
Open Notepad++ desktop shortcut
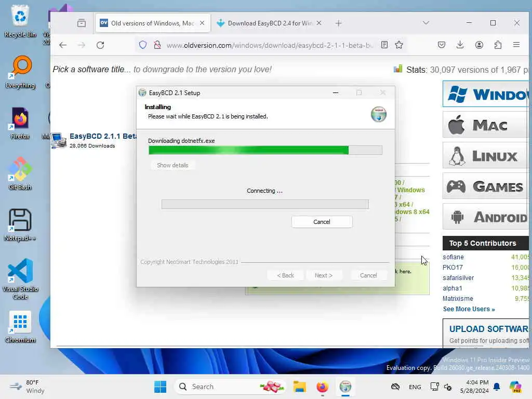coord(20,224)
